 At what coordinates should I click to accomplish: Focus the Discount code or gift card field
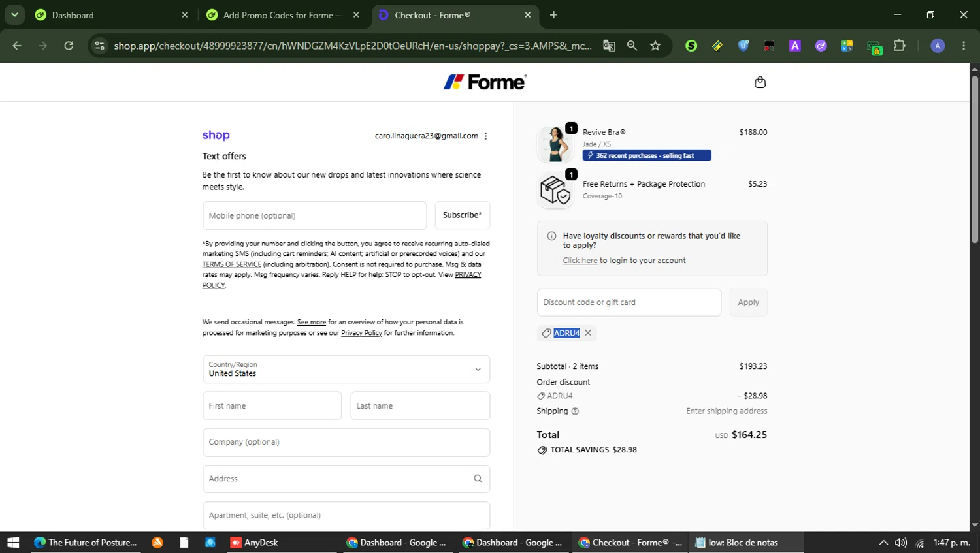(629, 302)
